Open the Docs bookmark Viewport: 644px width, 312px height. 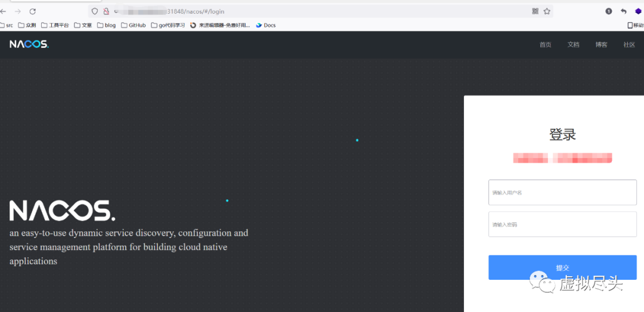[x=266, y=25]
